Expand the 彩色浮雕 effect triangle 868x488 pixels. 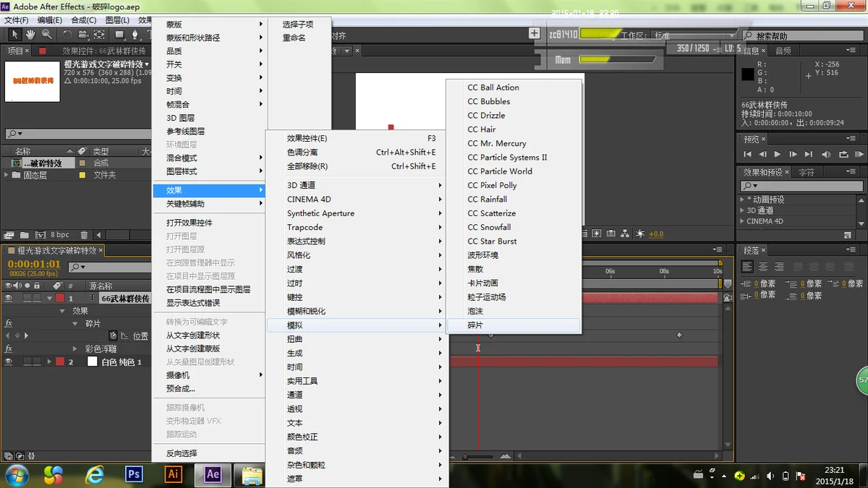point(75,348)
